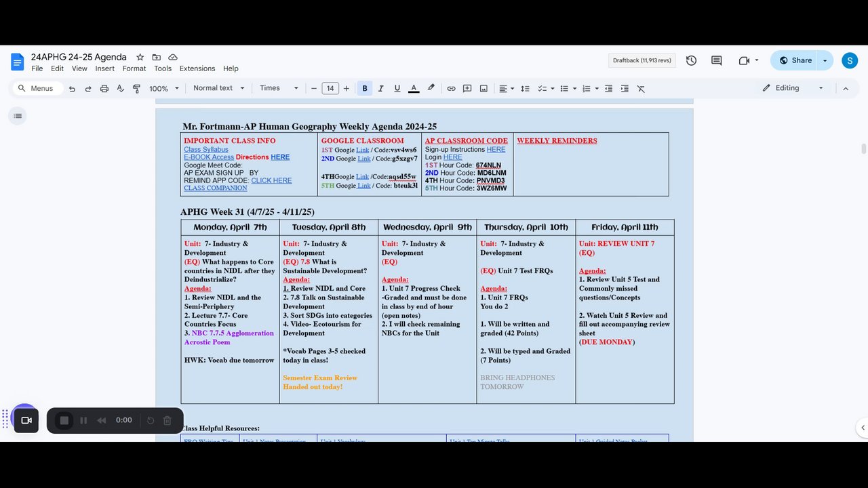This screenshot has height=488, width=868.
Task: Open line and paragraph spacing options
Action: coord(525,88)
